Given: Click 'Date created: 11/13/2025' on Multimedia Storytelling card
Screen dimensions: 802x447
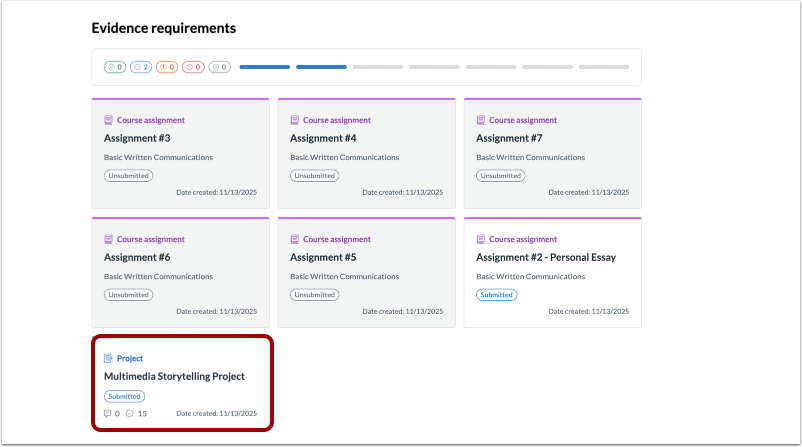Looking at the screenshot, I should [x=217, y=413].
